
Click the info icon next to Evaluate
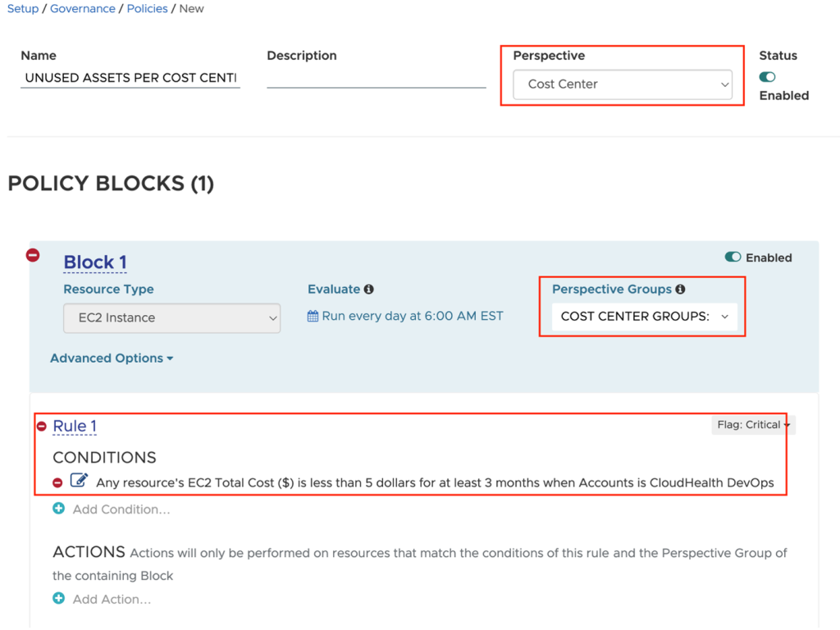369,290
